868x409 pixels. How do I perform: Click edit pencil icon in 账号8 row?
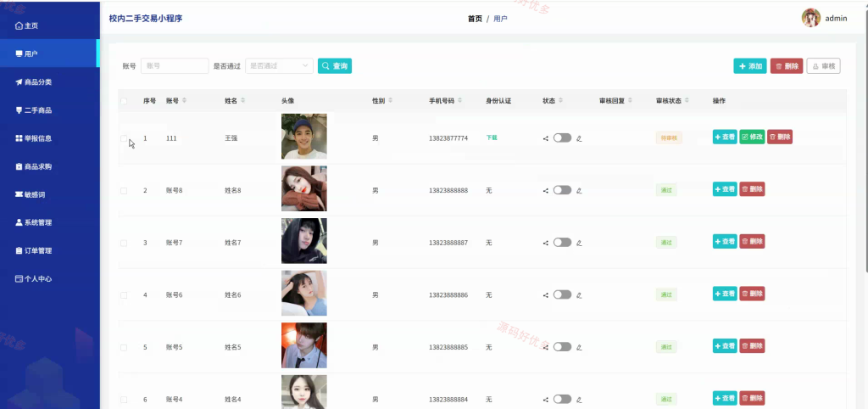point(579,191)
